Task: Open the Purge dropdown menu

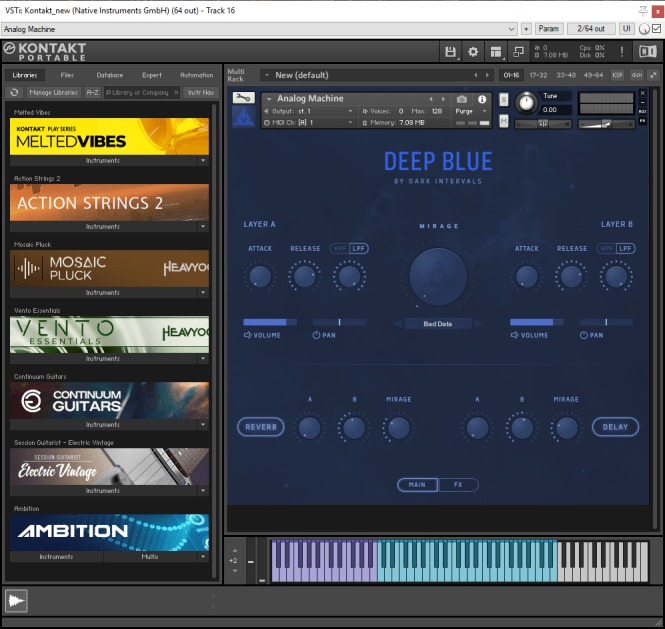Action: pos(471,111)
